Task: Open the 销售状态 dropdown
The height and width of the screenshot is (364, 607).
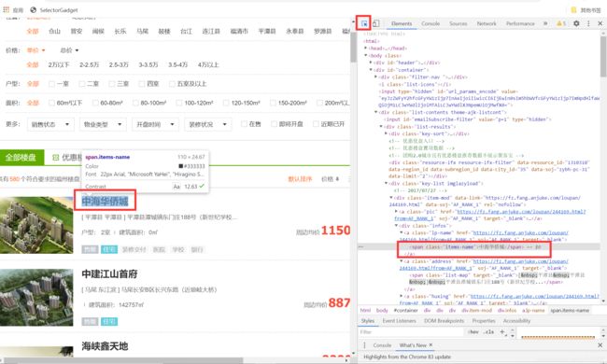Action: [50, 124]
